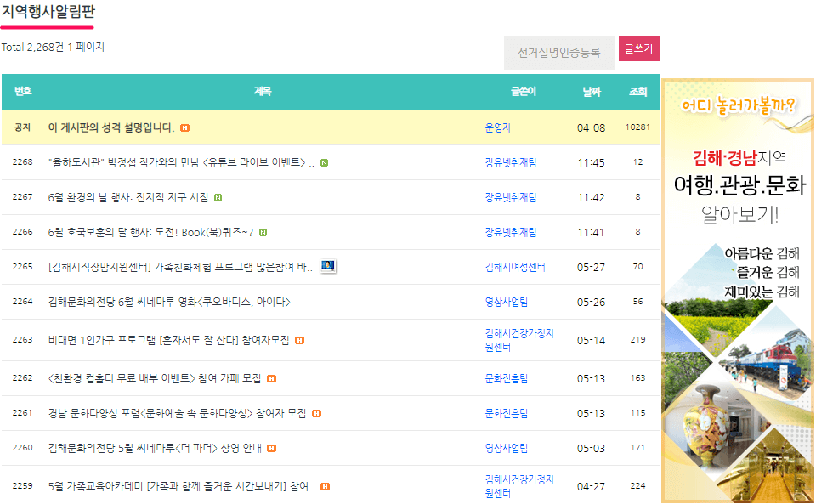Click the H icon on the 가족교육아카데미 post

coord(323,486)
